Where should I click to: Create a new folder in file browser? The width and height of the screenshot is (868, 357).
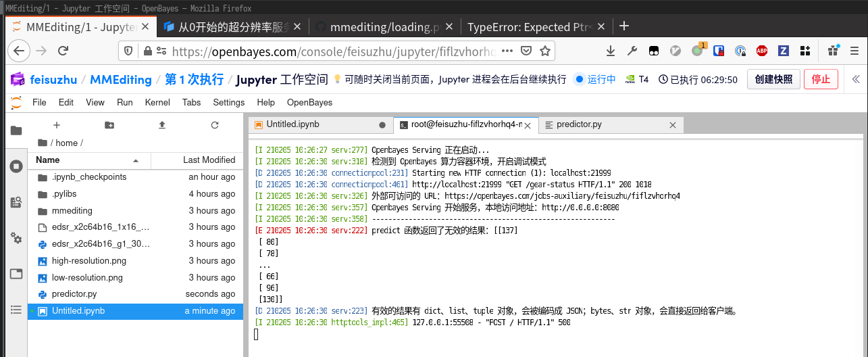coord(109,125)
